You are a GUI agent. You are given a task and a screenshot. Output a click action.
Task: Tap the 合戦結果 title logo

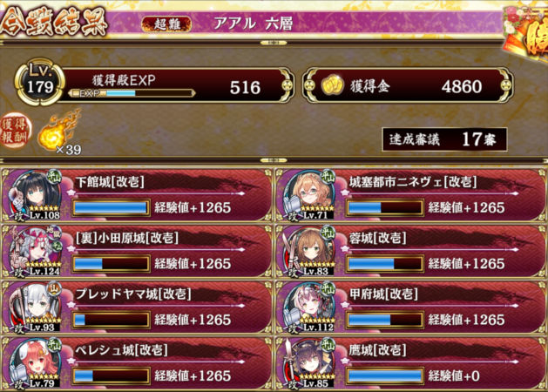[x=53, y=23]
